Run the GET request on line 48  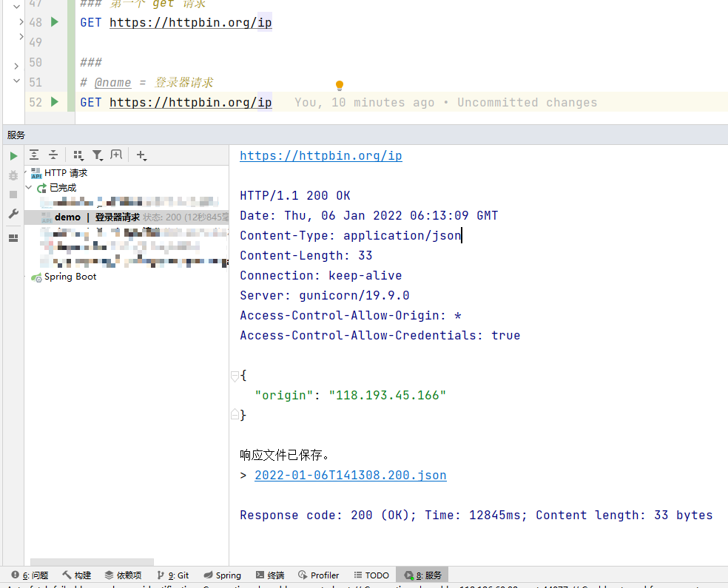point(55,21)
